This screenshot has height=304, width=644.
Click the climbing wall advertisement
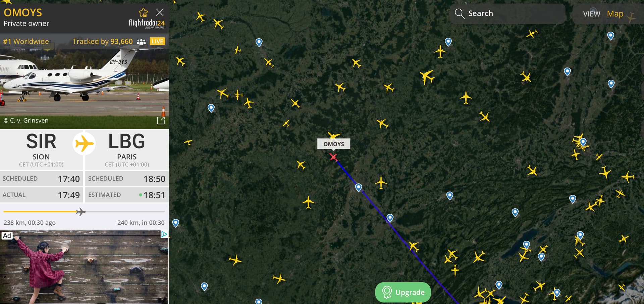(84, 267)
